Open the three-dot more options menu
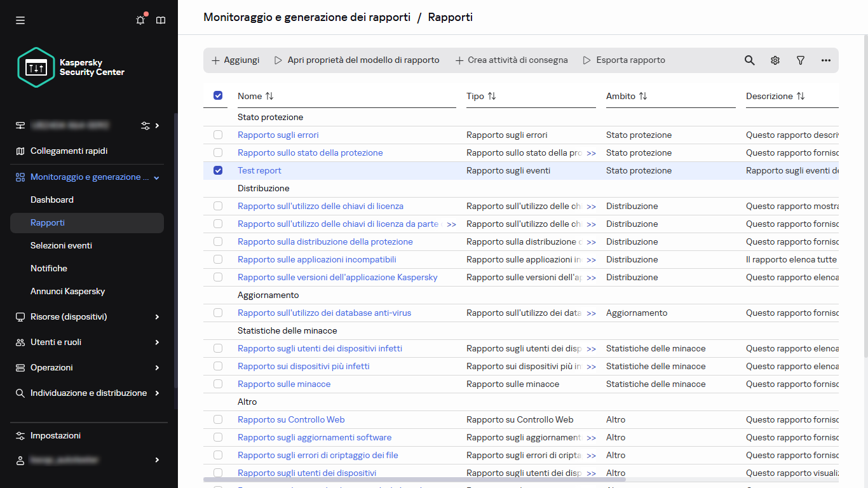Screen dimensions: 868x488 pos(826,60)
